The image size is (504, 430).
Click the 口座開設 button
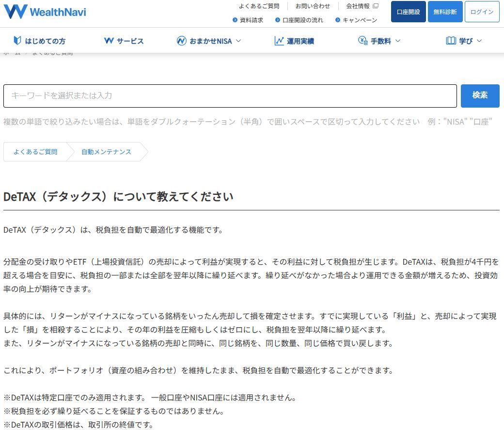pyautogui.click(x=408, y=12)
